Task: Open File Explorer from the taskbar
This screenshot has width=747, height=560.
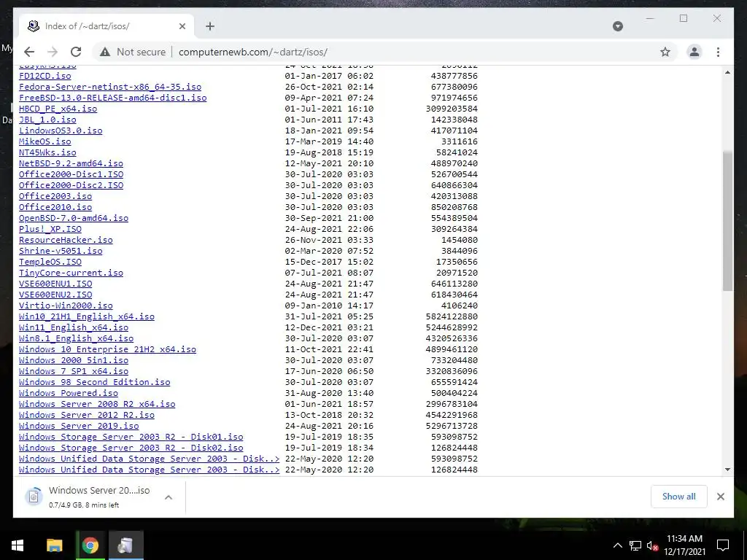Action: click(54, 545)
